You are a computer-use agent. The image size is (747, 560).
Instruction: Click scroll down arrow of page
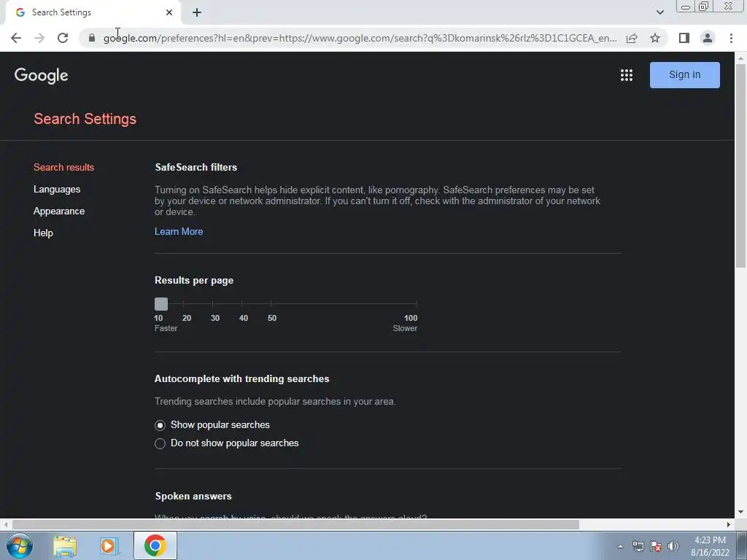[741, 513]
